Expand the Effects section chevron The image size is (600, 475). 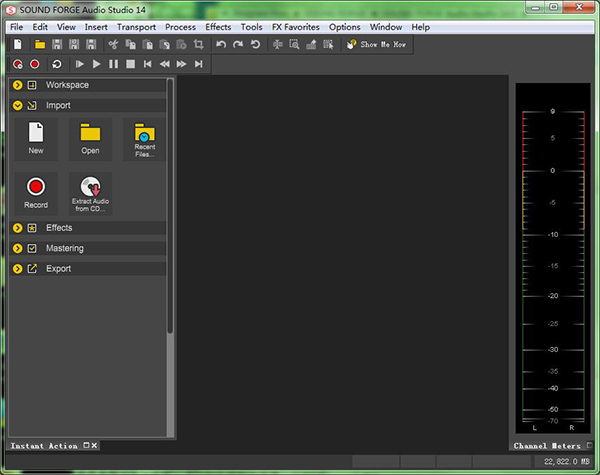tap(17, 228)
